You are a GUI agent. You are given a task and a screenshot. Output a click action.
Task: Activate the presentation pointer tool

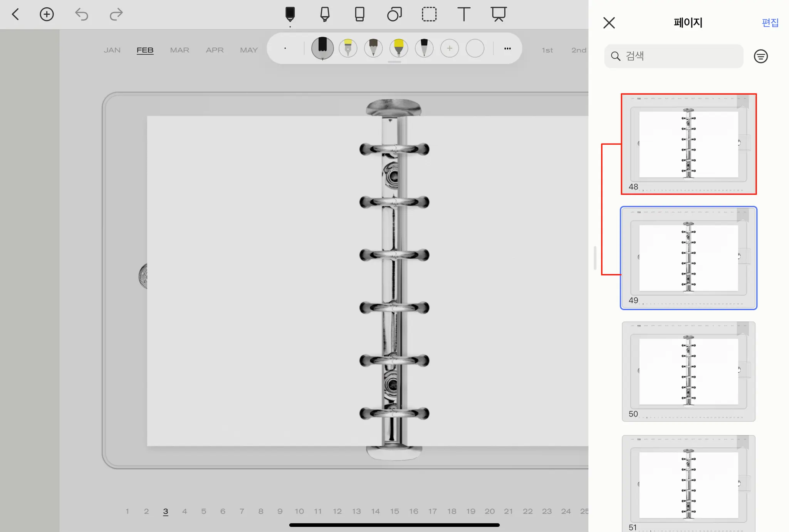498,15
